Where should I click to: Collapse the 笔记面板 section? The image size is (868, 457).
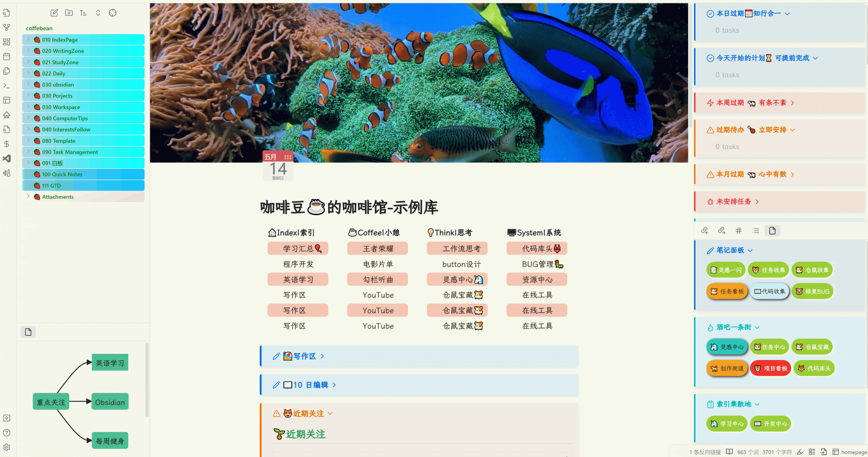(750, 250)
